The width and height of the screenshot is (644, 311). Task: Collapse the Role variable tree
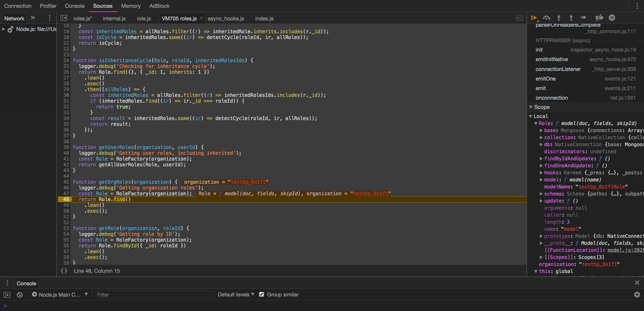coord(536,124)
